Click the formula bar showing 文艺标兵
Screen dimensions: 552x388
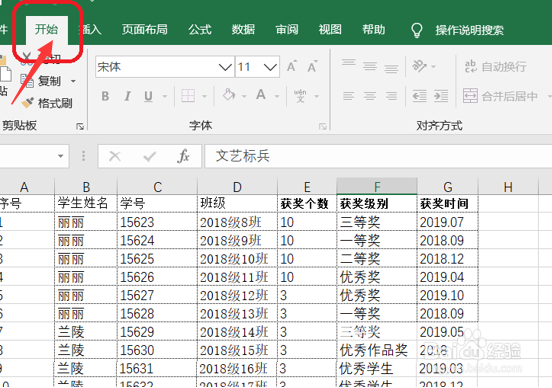(378, 156)
